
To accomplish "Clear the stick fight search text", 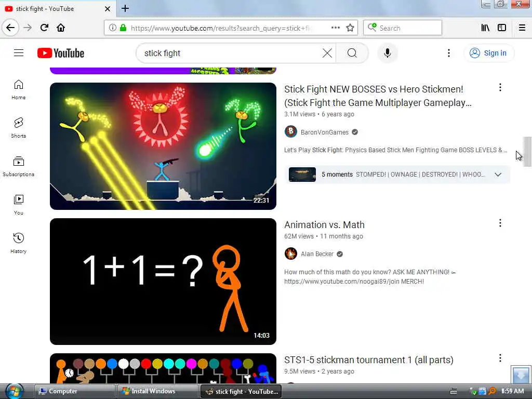I will (327, 54).
